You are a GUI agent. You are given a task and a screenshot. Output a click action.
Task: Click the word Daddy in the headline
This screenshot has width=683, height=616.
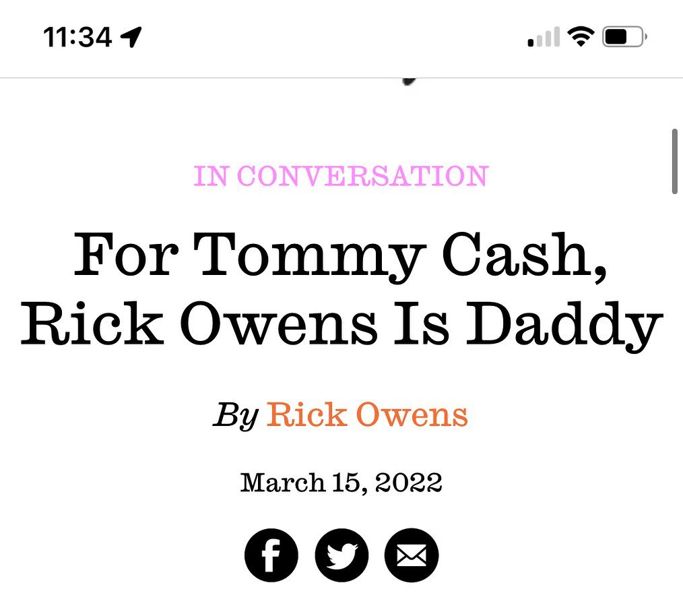tap(561, 326)
